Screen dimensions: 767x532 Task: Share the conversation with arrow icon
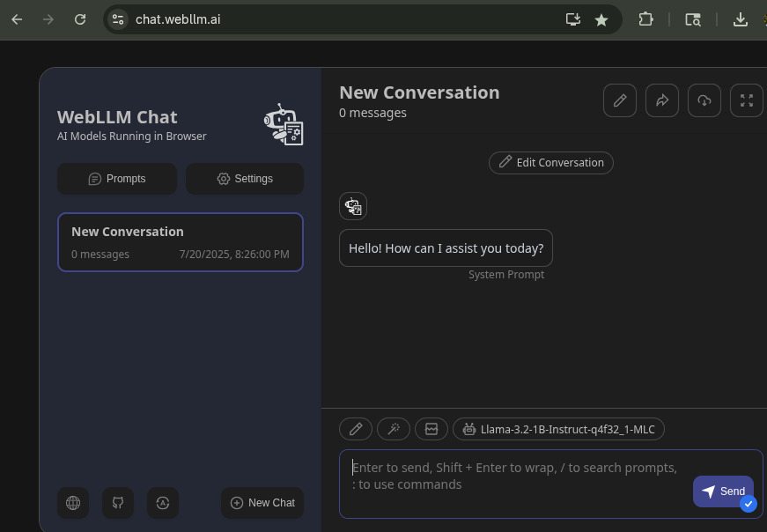(662, 100)
